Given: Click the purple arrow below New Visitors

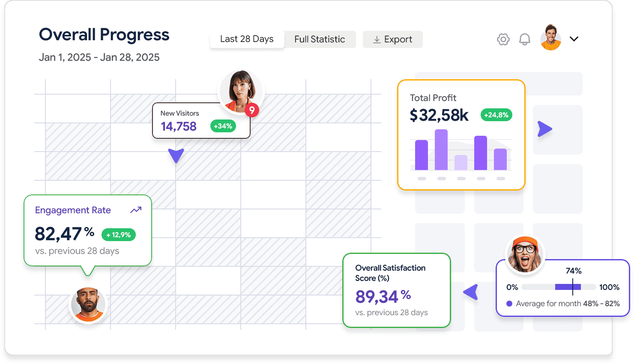Looking at the screenshot, I should click(176, 155).
